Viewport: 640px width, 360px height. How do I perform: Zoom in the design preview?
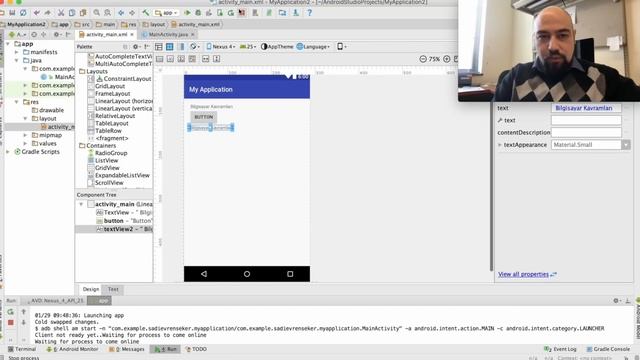click(447, 59)
